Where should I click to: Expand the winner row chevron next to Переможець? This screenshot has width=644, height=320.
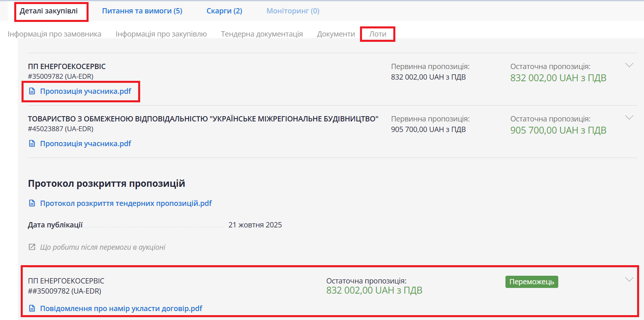pos(629,279)
